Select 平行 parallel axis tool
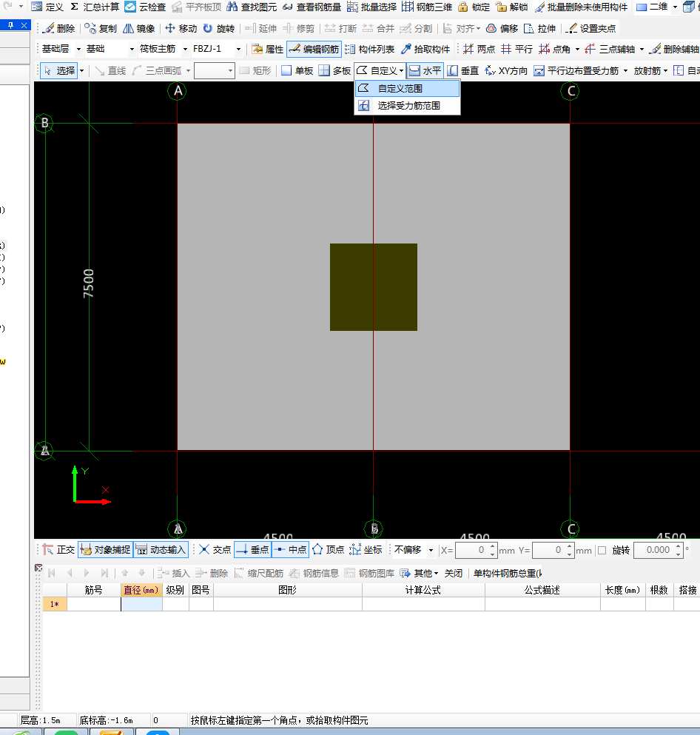 pyautogui.click(x=516, y=49)
